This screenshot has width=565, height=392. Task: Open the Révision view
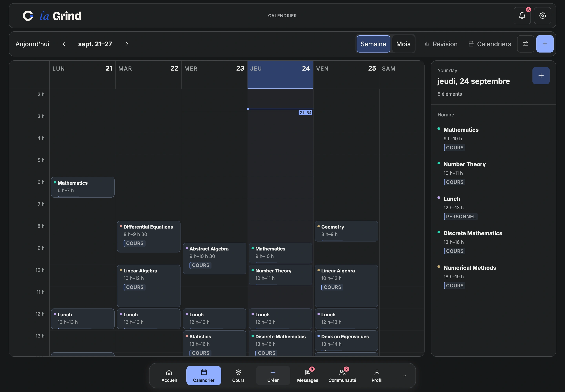[x=441, y=44]
